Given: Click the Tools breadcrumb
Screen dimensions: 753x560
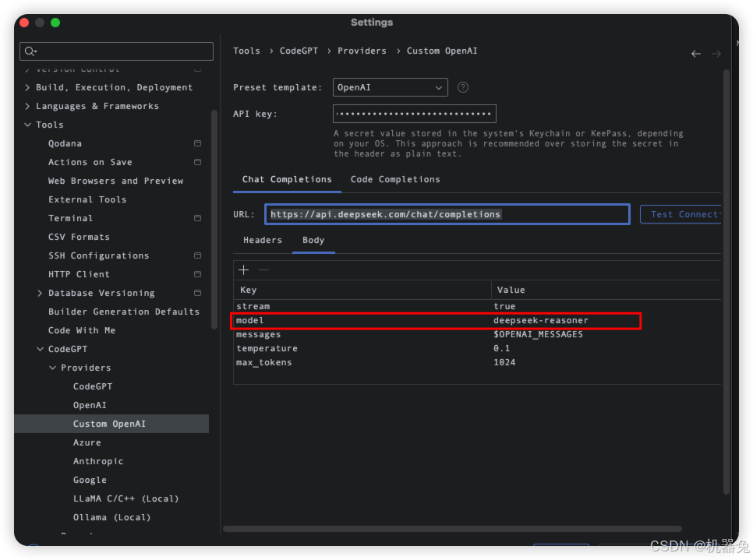Looking at the screenshot, I should 246,51.
